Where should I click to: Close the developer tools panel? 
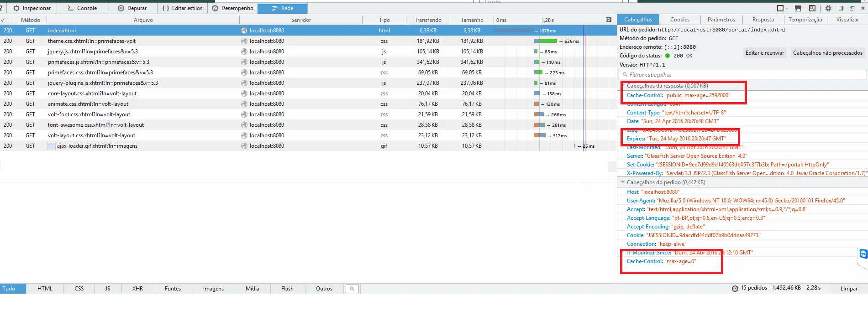pyautogui.click(x=863, y=8)
